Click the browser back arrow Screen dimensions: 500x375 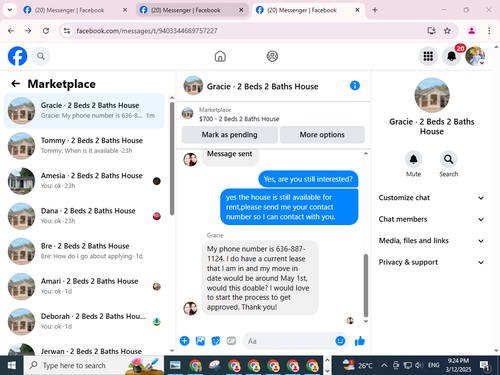[x=11, y=31]
